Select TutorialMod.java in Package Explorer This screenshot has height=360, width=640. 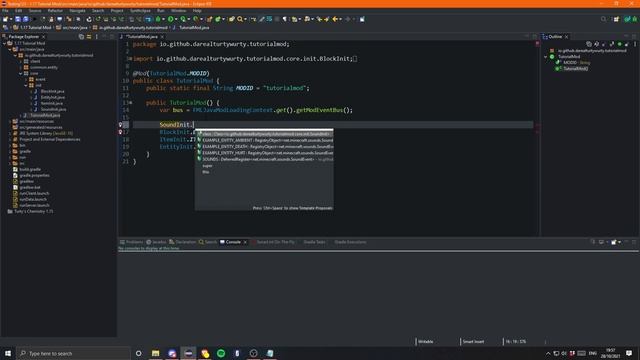(x=45, y=115)
